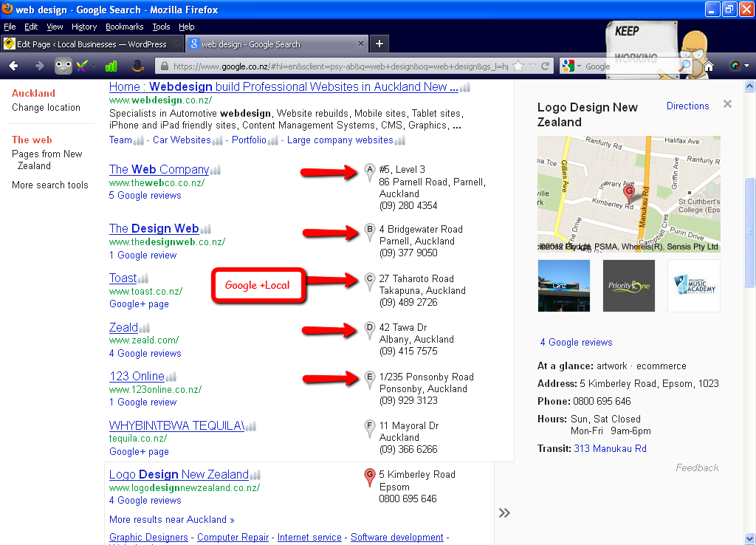Viewport: 756px width, 545px height.
Task: Click map pin F for WHYBIN\TBWA TEQUILA
Action: point(370,429)
